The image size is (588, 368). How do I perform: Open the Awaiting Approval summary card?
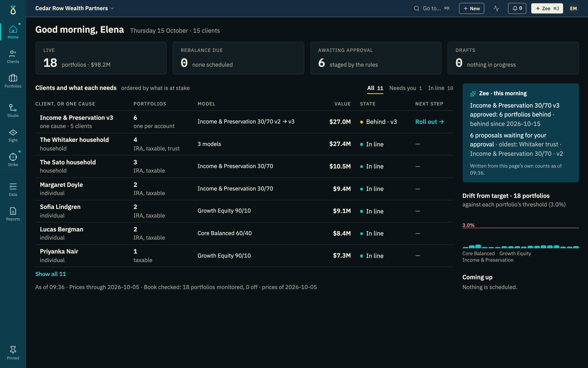coord(376,58)
